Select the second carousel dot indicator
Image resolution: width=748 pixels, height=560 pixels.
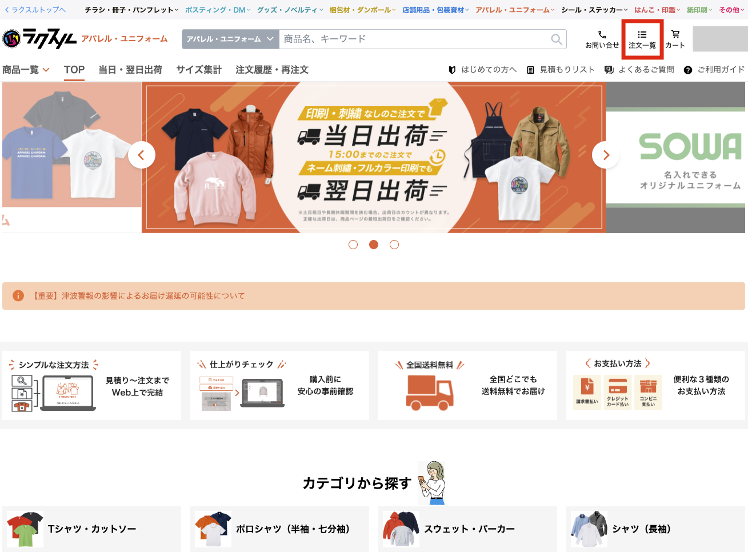374,245
